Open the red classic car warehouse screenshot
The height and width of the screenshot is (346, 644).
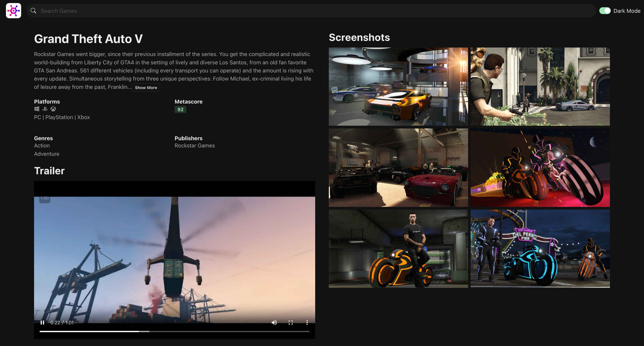point(398,168)
